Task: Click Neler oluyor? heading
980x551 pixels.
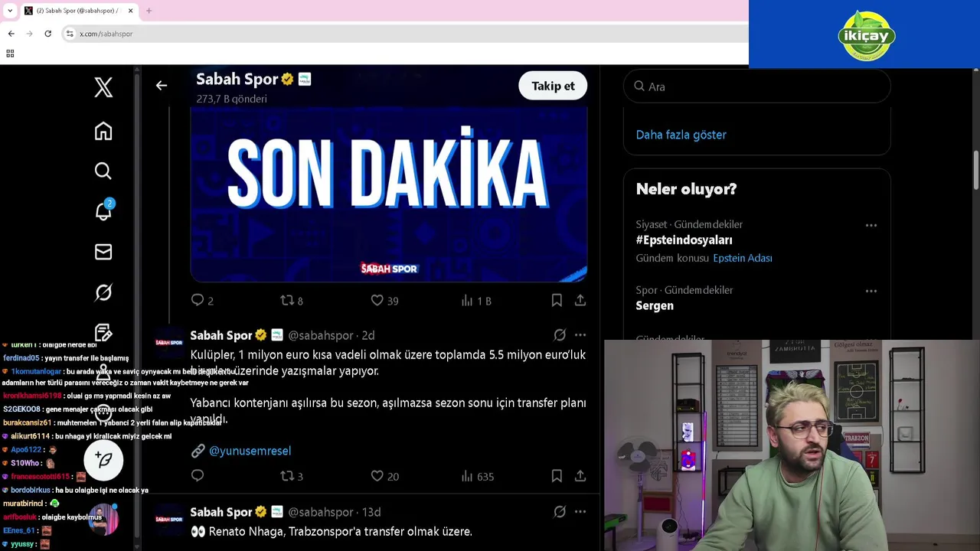Action: tap(686, 189)
